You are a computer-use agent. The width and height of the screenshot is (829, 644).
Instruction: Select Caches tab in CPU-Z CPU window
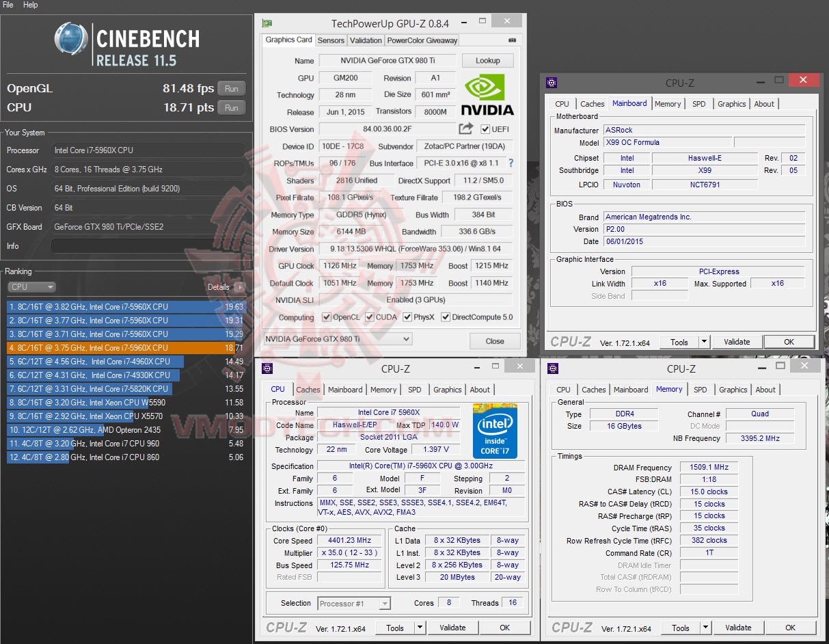pyautogui.click(x=308, y=390)
